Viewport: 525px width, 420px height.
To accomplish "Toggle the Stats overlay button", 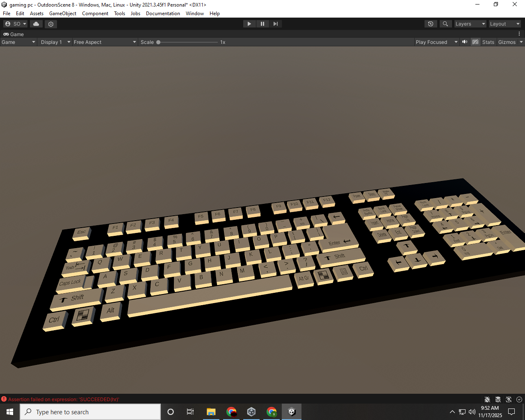I will point(488,42).
